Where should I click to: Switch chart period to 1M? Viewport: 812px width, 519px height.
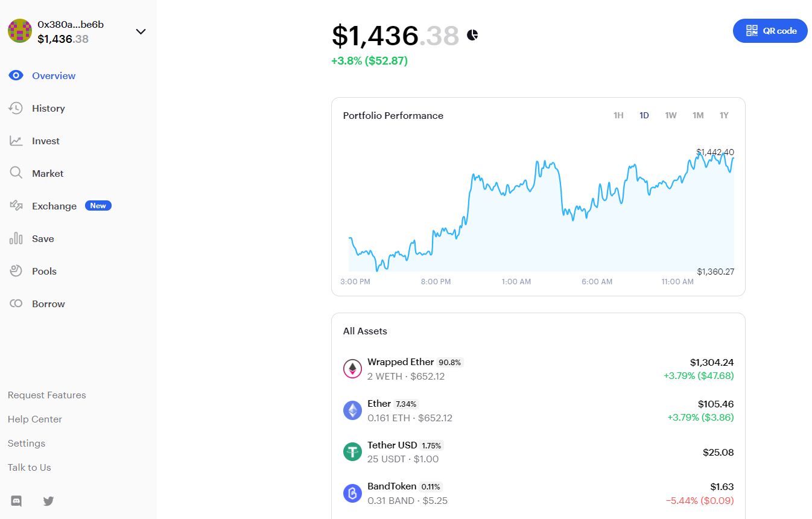[x=698, y=115]
